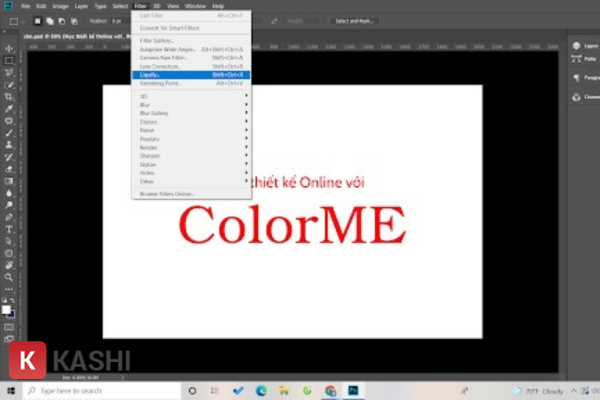Select the Horizontal Type tool
This screenshot has height=400, width=600.
coord(9,229)
